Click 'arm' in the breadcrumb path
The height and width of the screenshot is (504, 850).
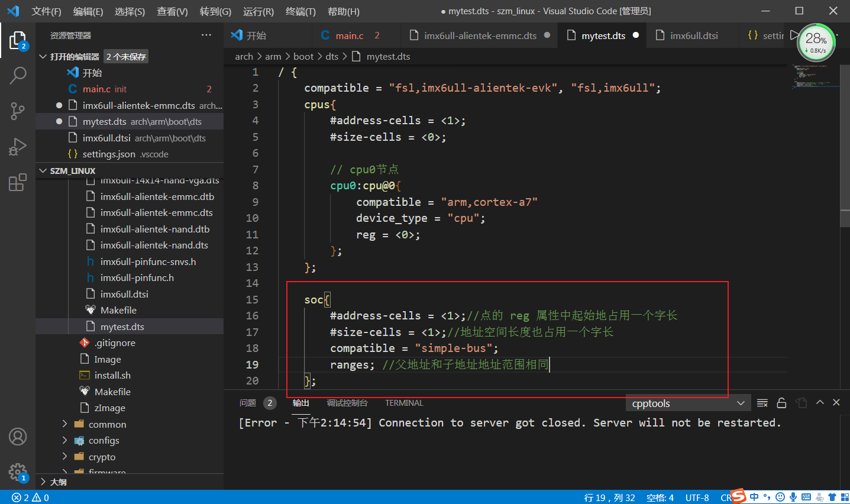(x=273, y=56)
